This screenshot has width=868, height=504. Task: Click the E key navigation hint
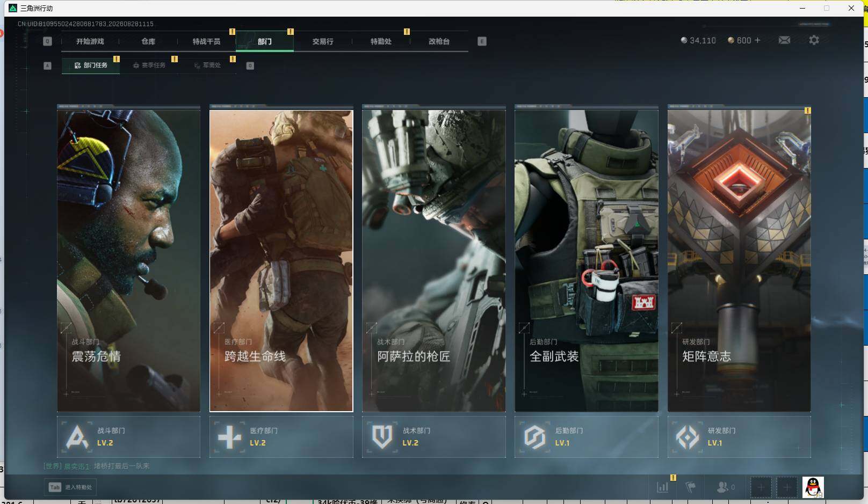coord(482,41)
